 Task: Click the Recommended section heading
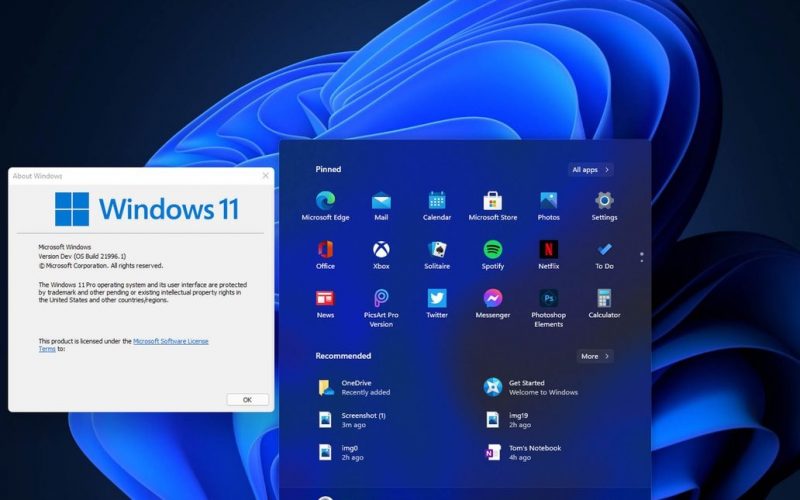pos(343,356)
